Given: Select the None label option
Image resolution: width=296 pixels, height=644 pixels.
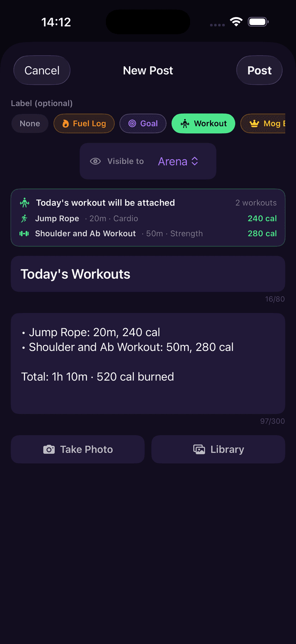Looking at the screenshot, I should point(30,124).
